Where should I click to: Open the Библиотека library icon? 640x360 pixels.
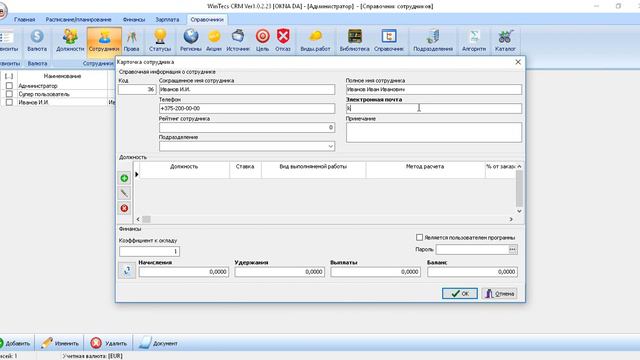(x=354, y=40)
